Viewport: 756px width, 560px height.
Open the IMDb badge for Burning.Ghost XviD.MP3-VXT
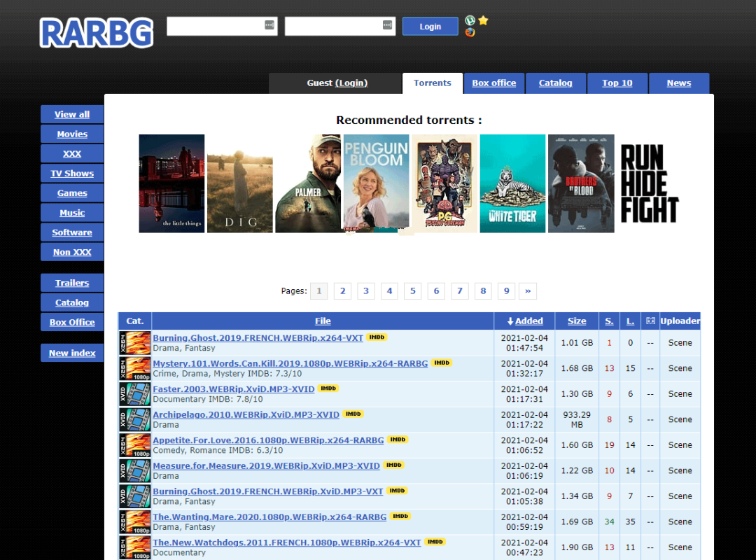pos(397,491)
